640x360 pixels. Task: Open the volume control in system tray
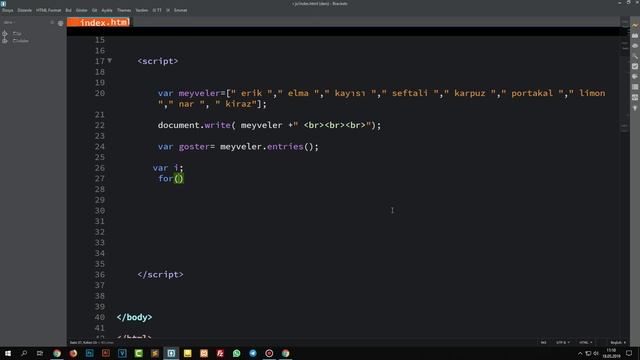point(596,353)
